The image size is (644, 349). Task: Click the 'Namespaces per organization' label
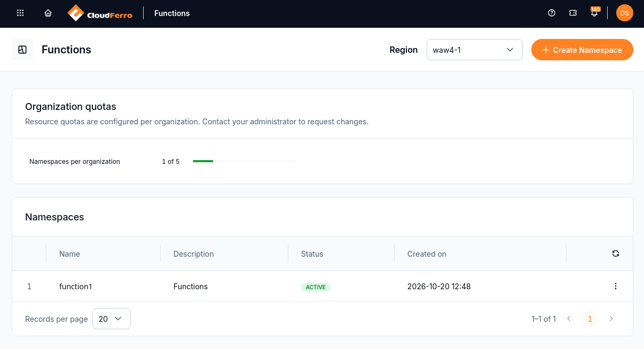coord(75,161)
